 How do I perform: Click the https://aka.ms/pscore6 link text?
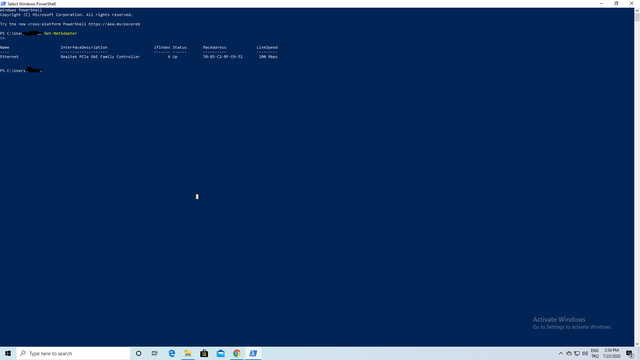click(114, 24)
